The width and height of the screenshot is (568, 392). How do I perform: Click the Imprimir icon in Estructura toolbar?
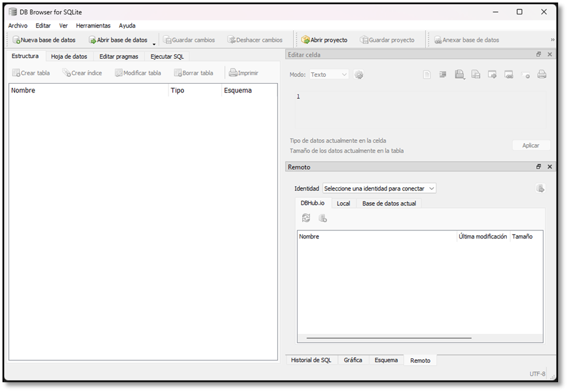233,73
